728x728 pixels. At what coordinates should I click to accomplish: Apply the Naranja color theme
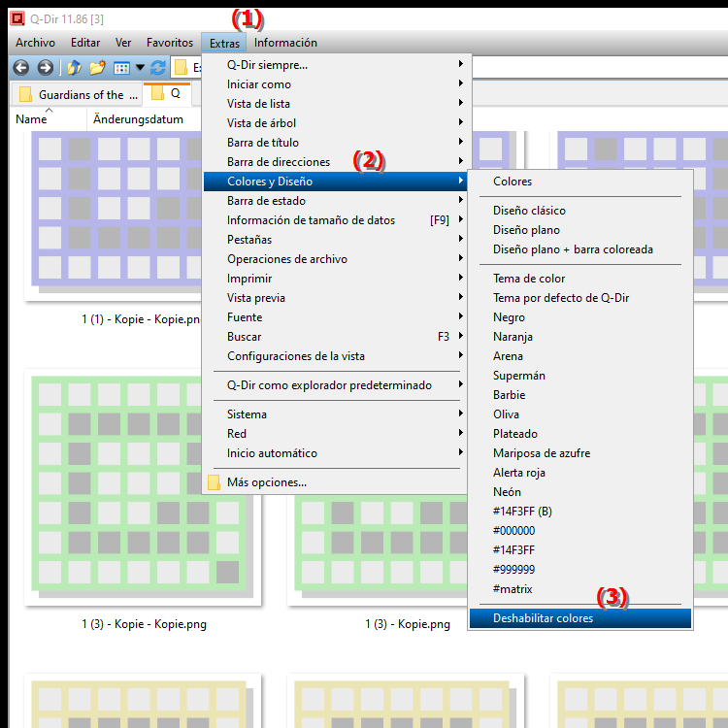[580, 337]
